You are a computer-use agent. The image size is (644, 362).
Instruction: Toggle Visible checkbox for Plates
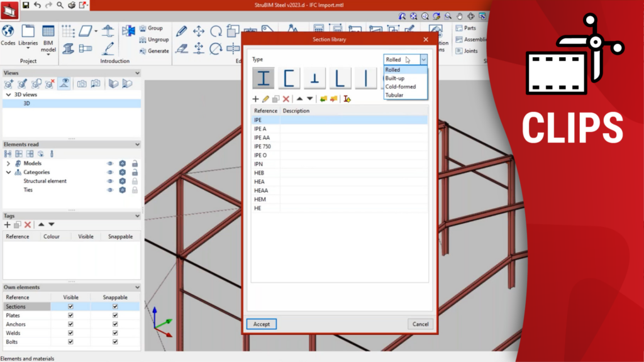click(70, 315)
